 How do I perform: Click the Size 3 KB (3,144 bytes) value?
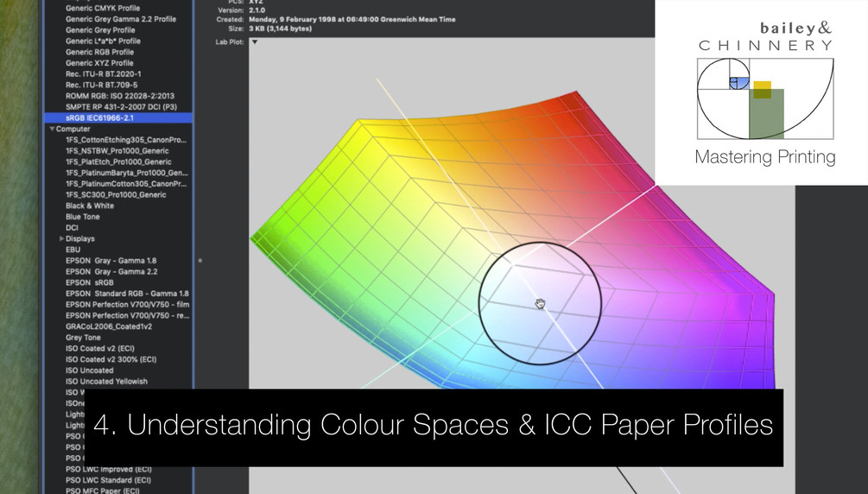[x=280, y=28]
